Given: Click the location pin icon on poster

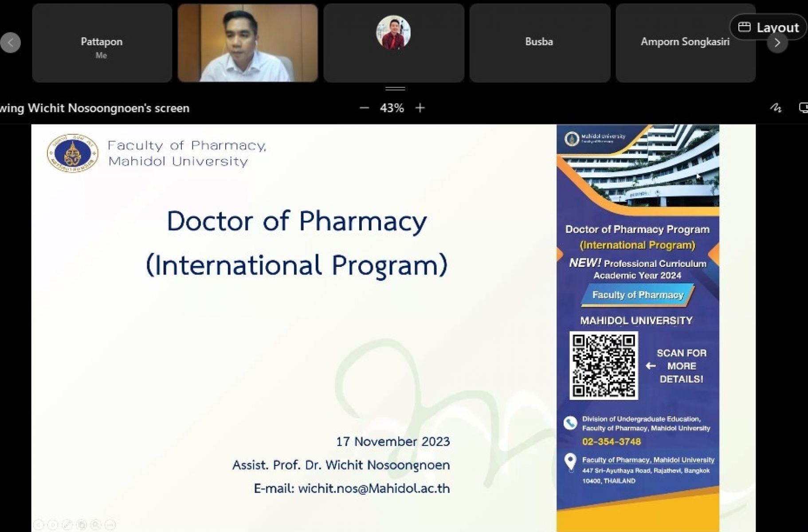Looking at the screenshot, I should 570,462.
